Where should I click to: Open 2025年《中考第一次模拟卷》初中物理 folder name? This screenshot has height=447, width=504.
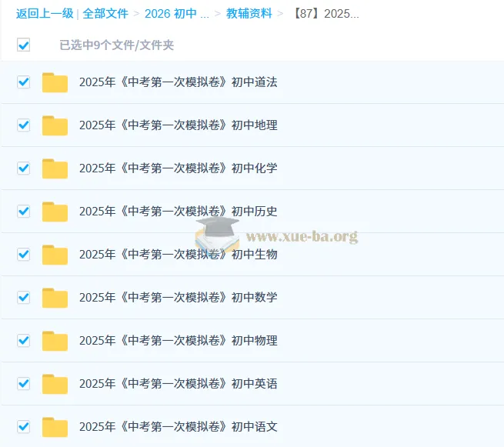(179, 341)
